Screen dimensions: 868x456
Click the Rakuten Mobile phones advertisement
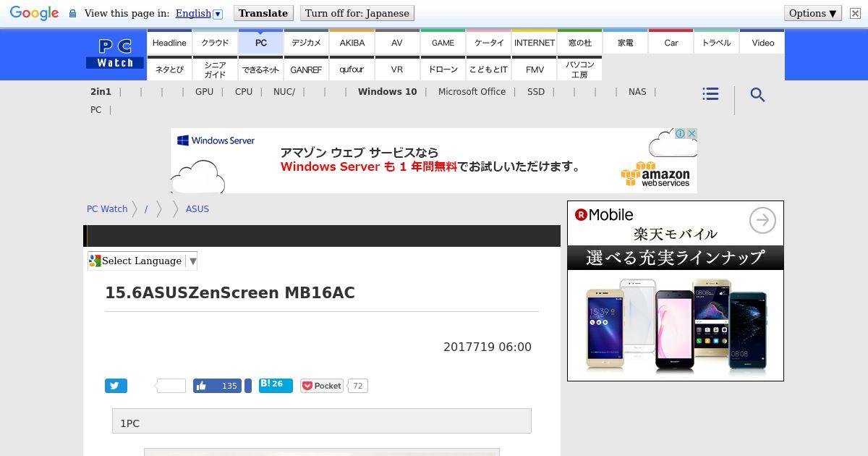tap(676, 291)
